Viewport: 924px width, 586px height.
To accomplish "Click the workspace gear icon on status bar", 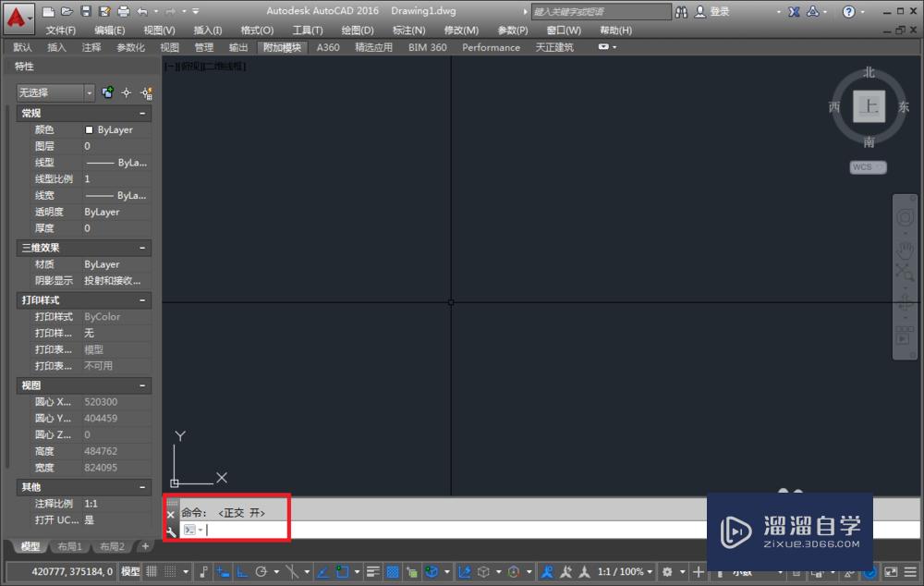I will click(669, 571).
